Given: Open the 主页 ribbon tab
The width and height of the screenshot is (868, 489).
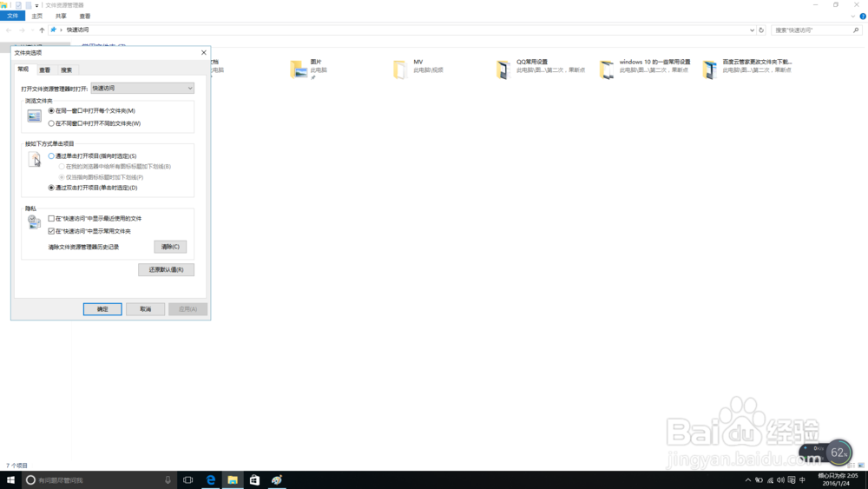Looking at the screenshot, I should coord(37,16).
